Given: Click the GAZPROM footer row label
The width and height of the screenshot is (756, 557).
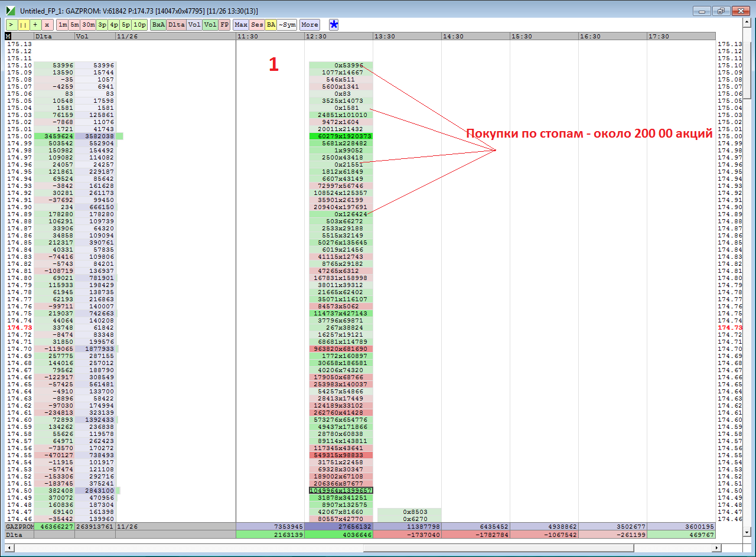Looking at the screenshot, I should pyautogui.click(x=19, y=526).
